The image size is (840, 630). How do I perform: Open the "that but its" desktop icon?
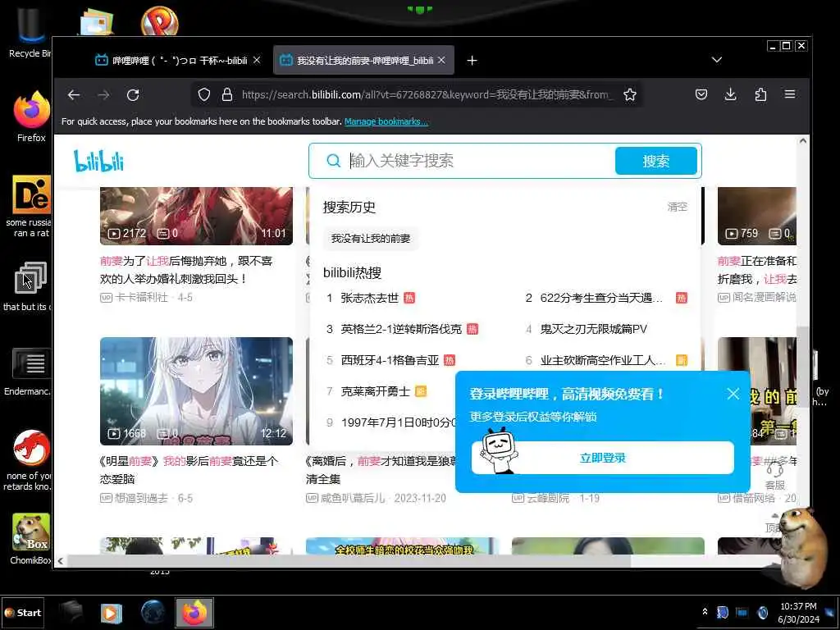pos(29,286)
